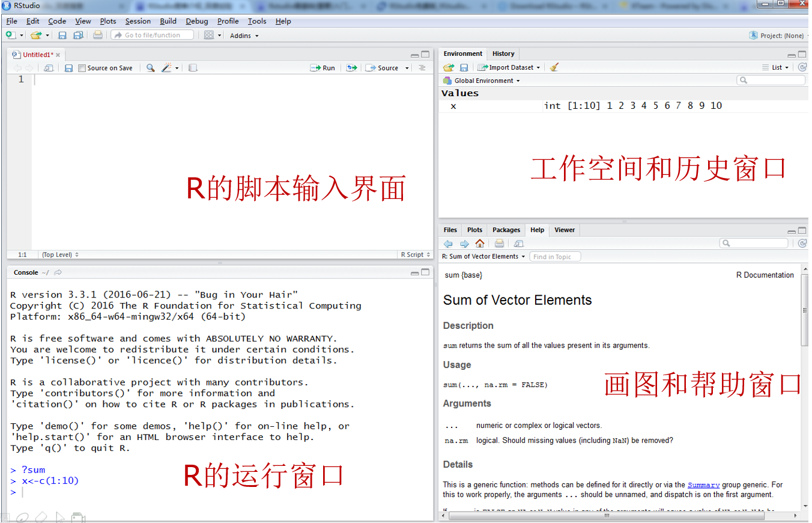
Task: Clear workspace objects with broom icon
Action: coord(554,67)
